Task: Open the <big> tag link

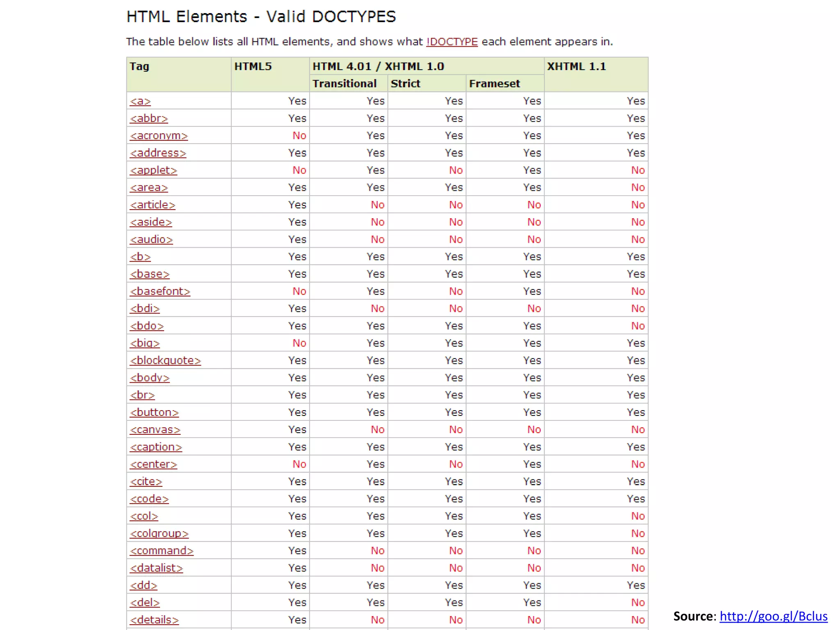Action: (x=145, y=343)
